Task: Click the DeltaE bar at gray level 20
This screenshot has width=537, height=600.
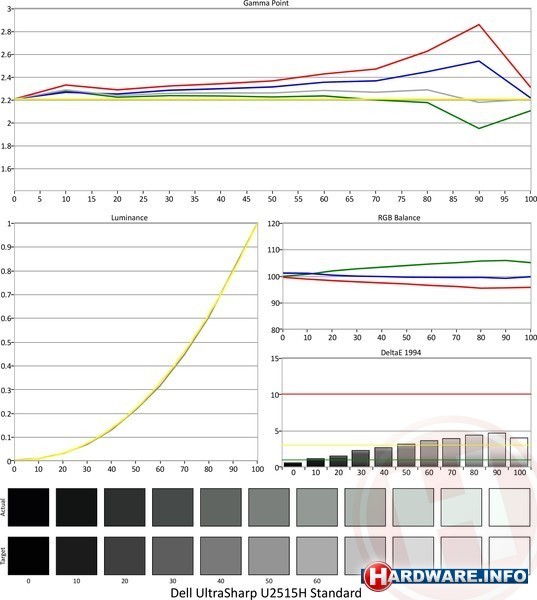Action: 338,461
